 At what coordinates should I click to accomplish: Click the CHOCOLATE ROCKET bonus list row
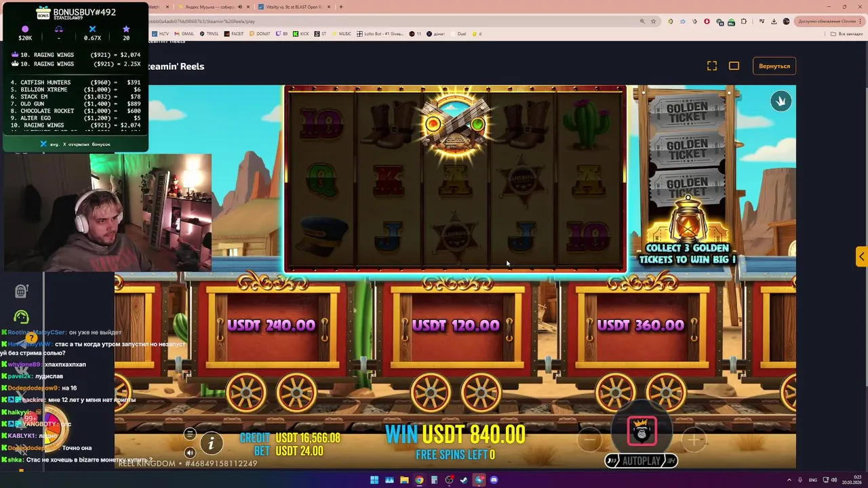point(75,111)
